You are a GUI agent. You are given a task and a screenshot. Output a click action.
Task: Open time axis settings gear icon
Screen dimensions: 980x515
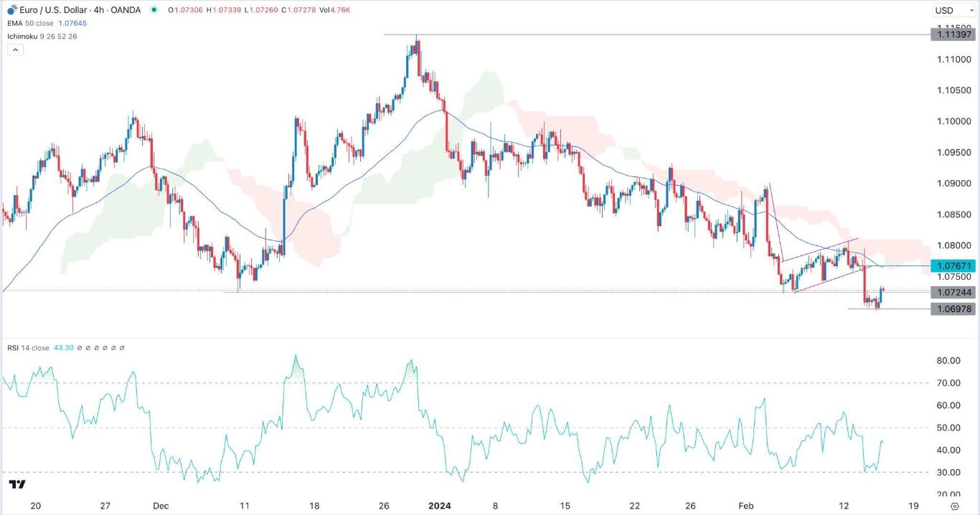[x=965, y=506]
